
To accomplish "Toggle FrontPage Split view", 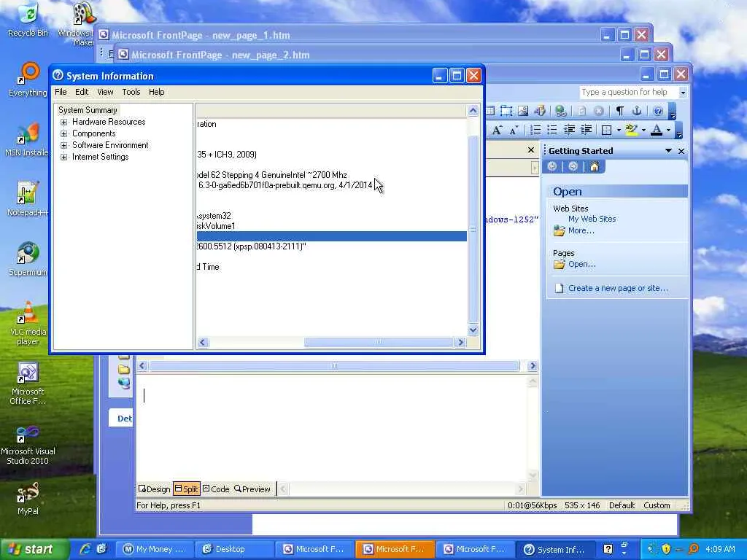I will click(186, 489).
